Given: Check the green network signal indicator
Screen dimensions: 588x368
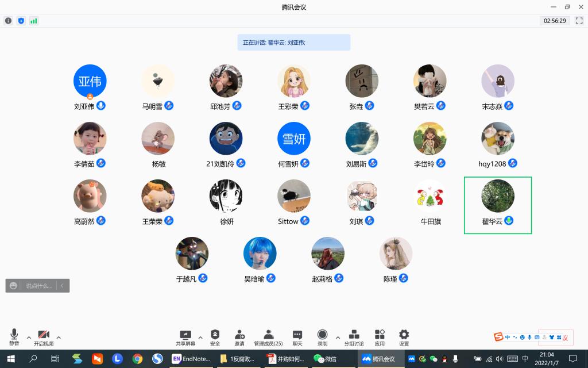Looking at the screenshot, I should click(34, 21).
